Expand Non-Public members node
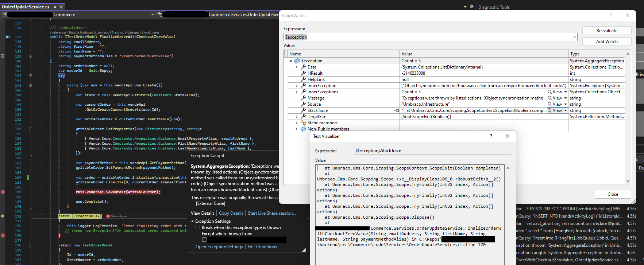Image resolution: width=644 pixels, height=265 pixels. coord(297,129)
